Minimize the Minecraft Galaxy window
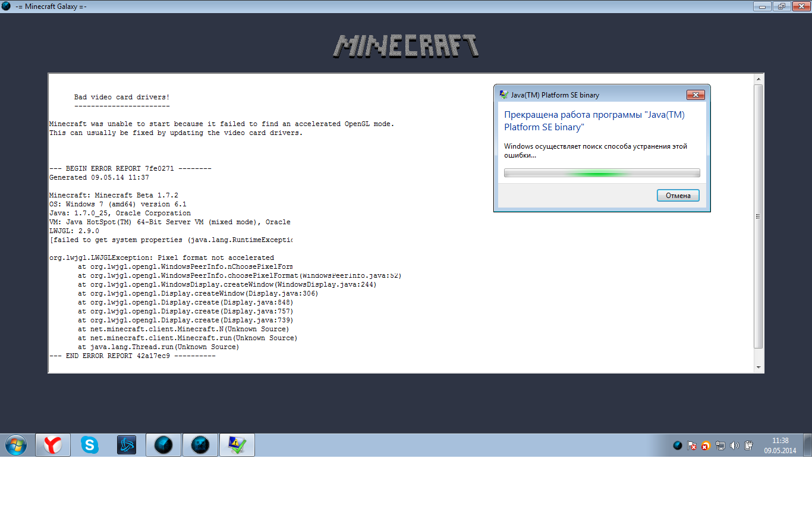Viewport: 812px width, 518px height. (763, 6)
